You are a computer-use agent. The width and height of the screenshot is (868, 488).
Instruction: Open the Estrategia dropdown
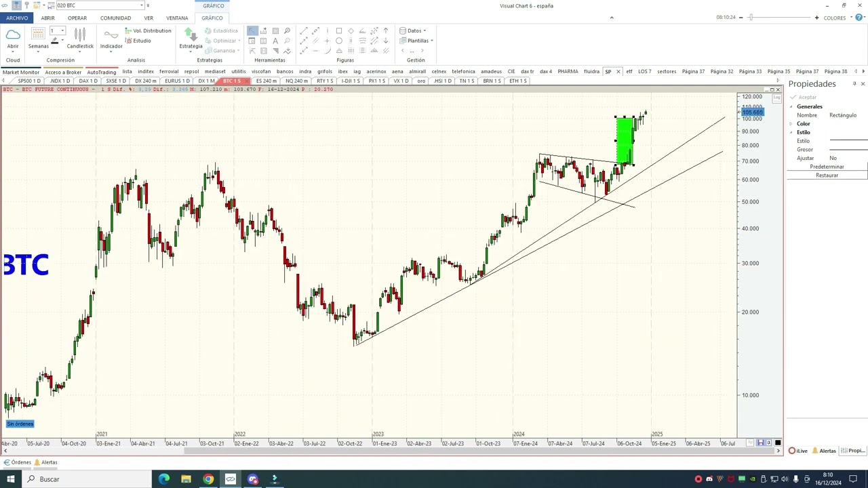[x=191, y=38]
